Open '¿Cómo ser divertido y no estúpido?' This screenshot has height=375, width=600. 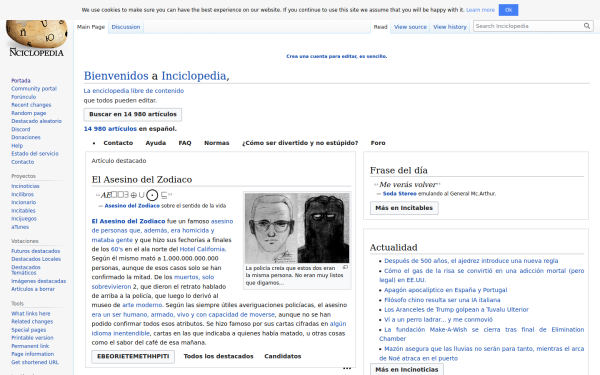(x=300, y=143)
